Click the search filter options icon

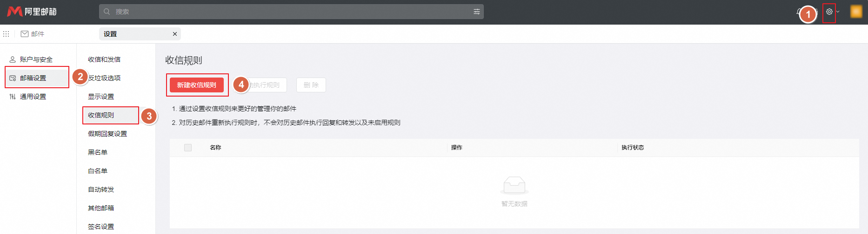pyautogui.click(x=476, y=12)
